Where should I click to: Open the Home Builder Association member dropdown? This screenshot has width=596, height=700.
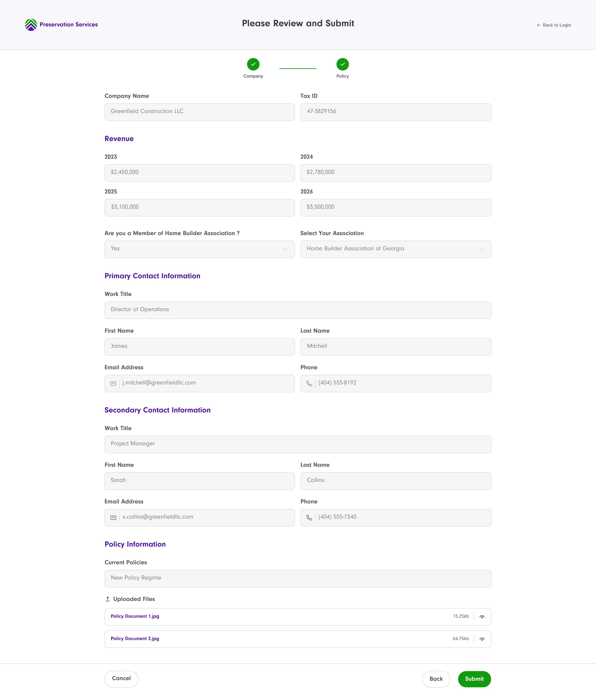coord(199,249)
